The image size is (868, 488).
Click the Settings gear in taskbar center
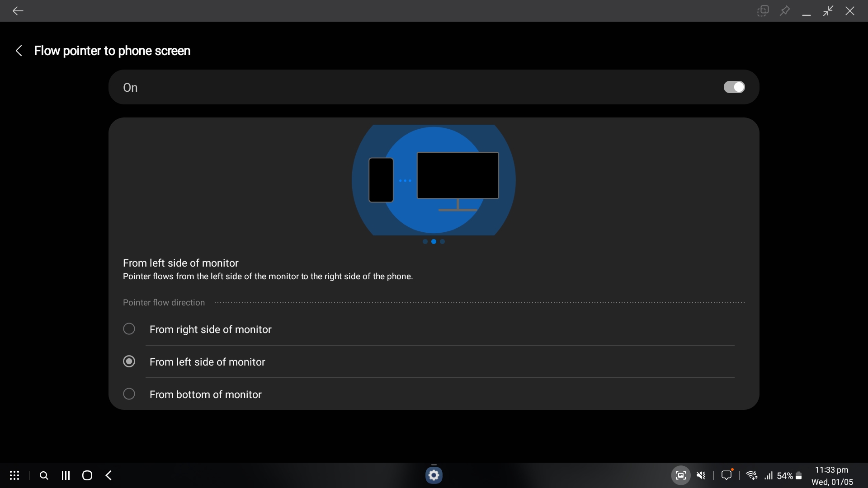[434, 475]
